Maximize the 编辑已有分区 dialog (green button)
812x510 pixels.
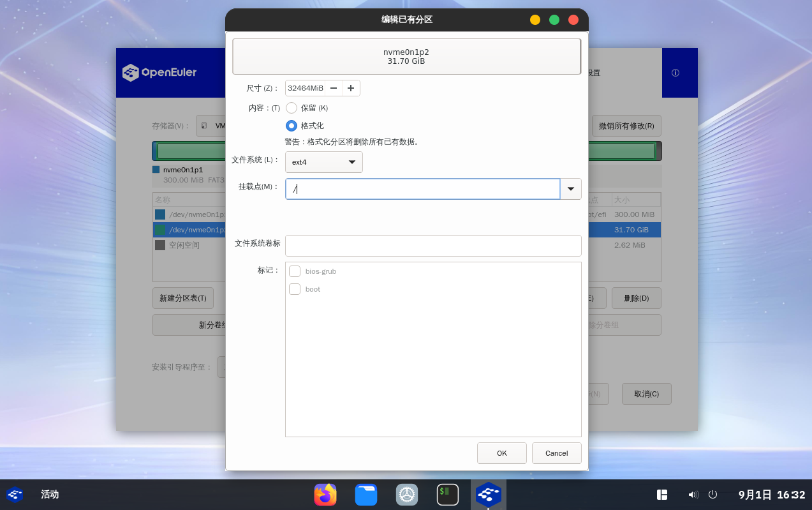pos(554,20)
